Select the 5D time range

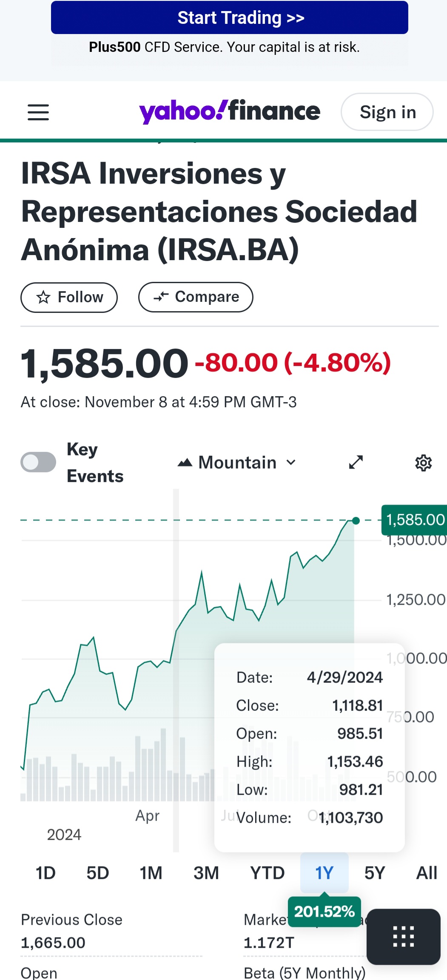tap(98, 873)
